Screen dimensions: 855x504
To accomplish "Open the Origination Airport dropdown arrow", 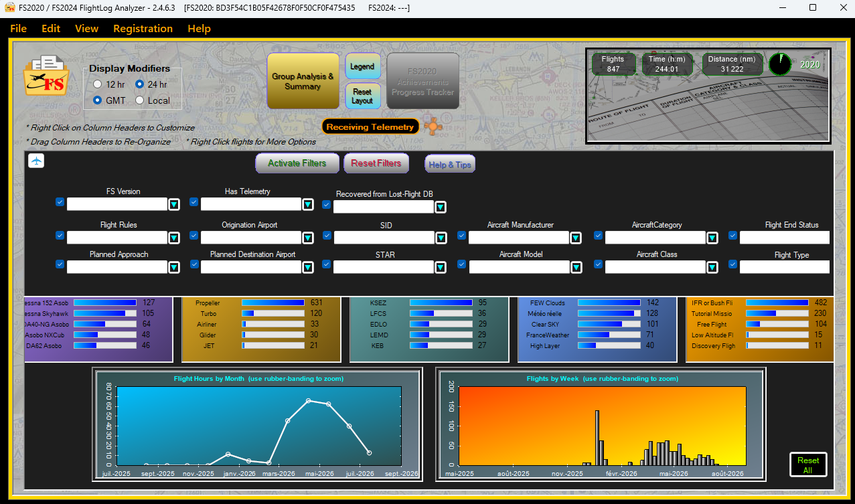I will tap(308, 238).
